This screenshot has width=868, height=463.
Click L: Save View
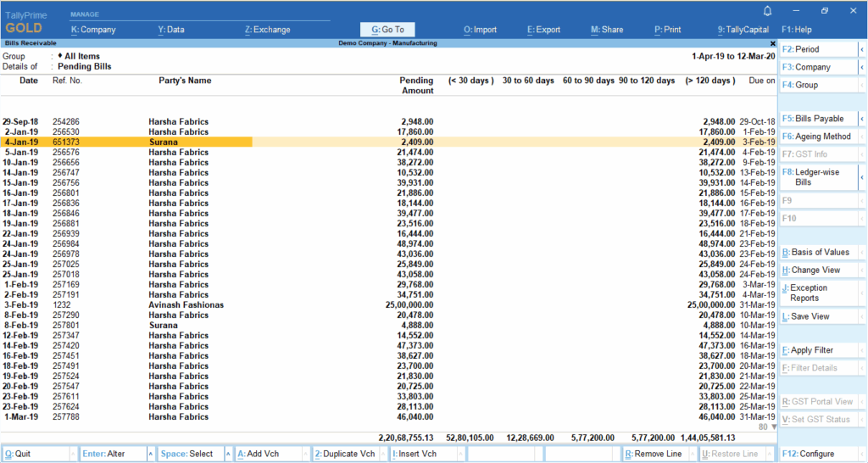click(819, 316)
